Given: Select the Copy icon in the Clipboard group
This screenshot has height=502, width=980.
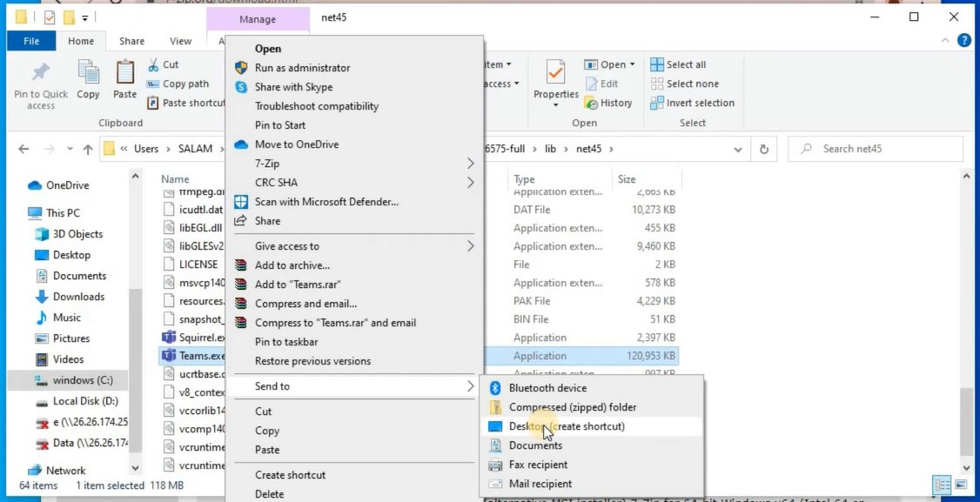Looking at the screenshot, I should tap(88, 78).
